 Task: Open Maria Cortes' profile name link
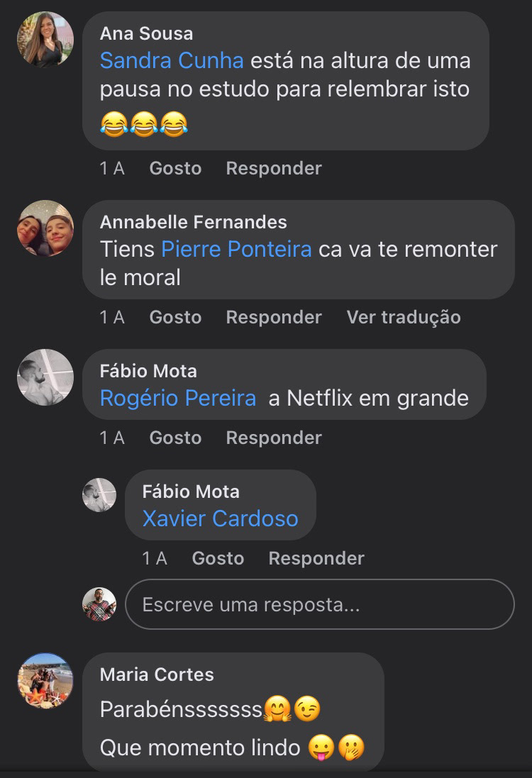[157, 674]
